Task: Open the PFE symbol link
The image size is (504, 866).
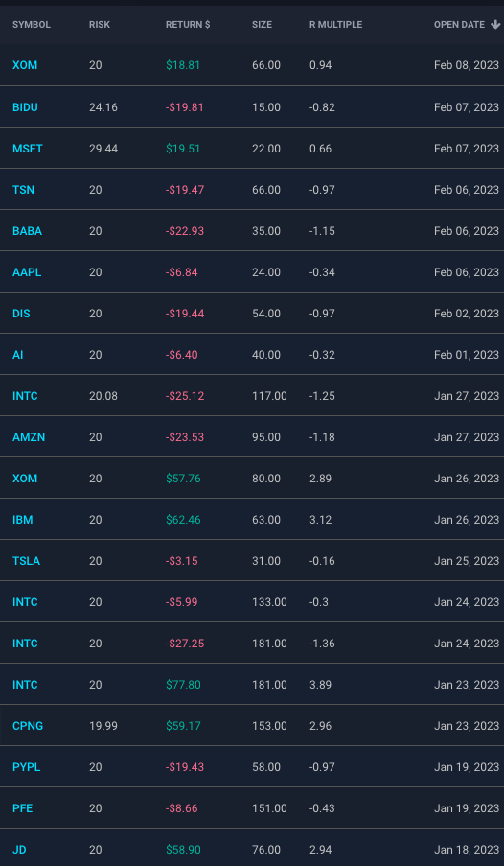Action: tap(23, 808)
